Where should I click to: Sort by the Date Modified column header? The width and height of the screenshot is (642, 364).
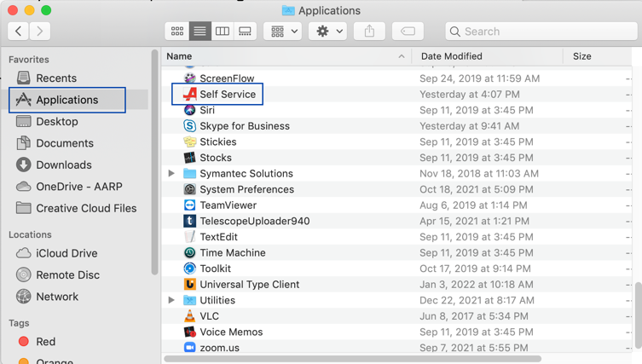(x=487, y=56)
